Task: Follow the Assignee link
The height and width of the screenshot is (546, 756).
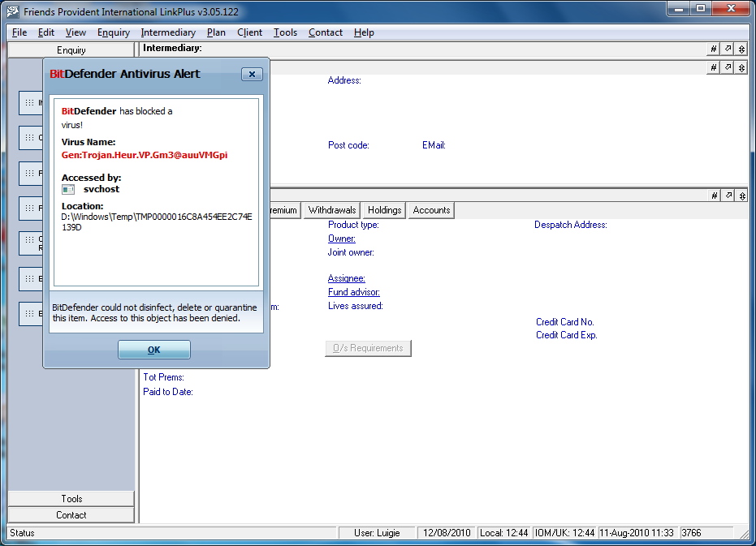Action: coord(346,278)
